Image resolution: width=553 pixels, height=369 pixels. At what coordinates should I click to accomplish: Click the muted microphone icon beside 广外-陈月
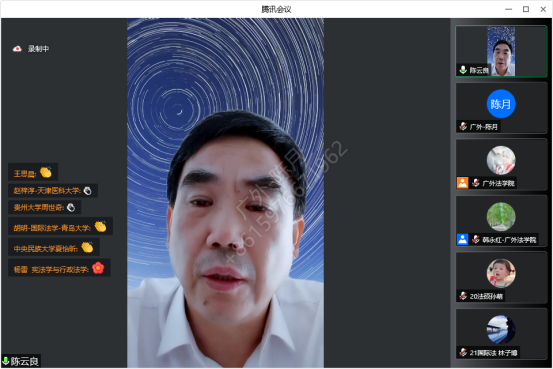click(x=463, y=126)
